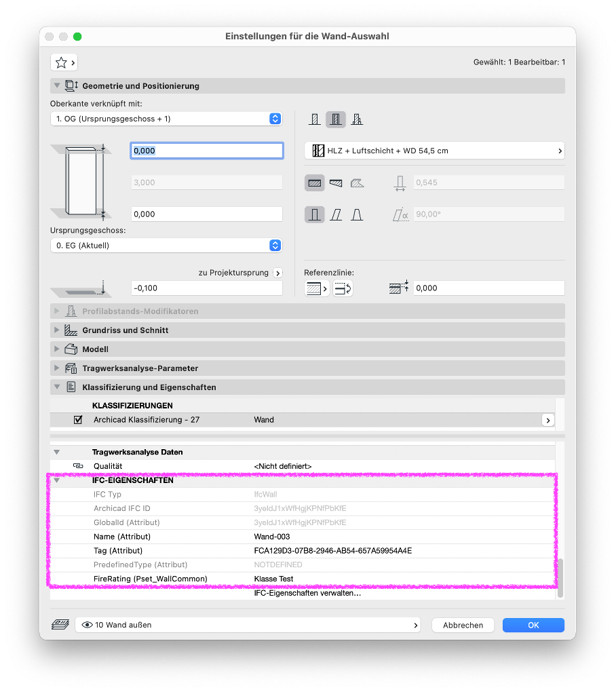Open Oberkante verknüpft mit dropdown
Image resolution: width=616 pixels, height=692 pixels.
click(x=166, y=119)
